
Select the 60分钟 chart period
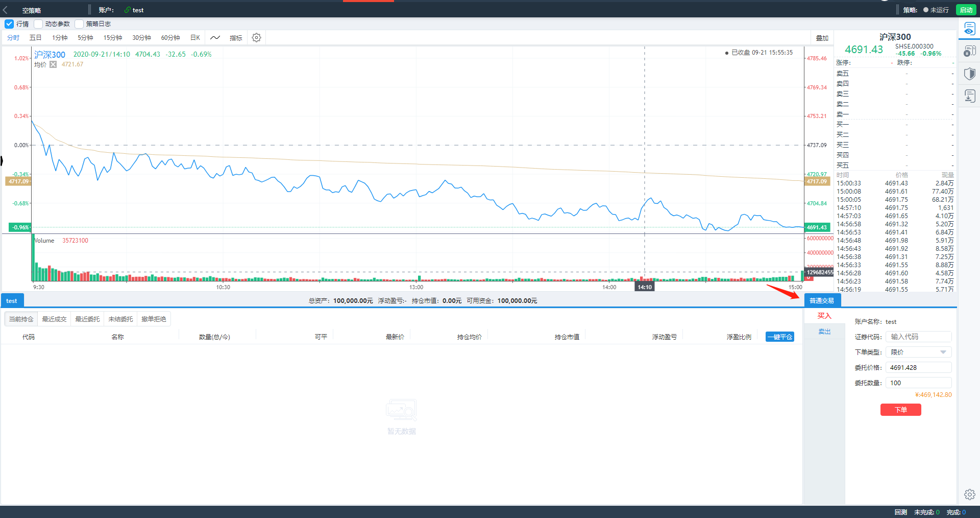pos(170,38)
